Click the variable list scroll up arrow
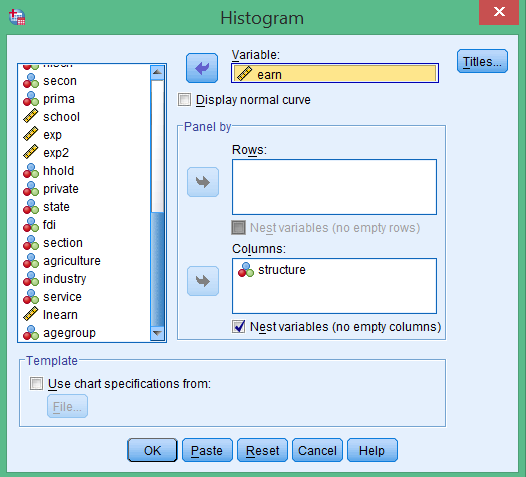 (x=157, y=72)
